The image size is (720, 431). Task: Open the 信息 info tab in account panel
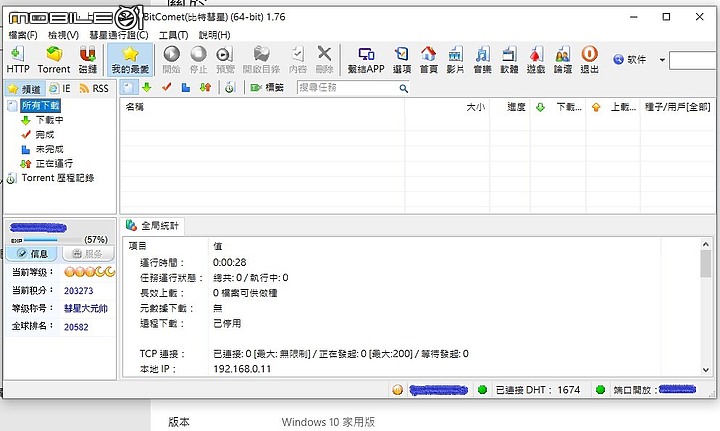(x=32, y=254)
